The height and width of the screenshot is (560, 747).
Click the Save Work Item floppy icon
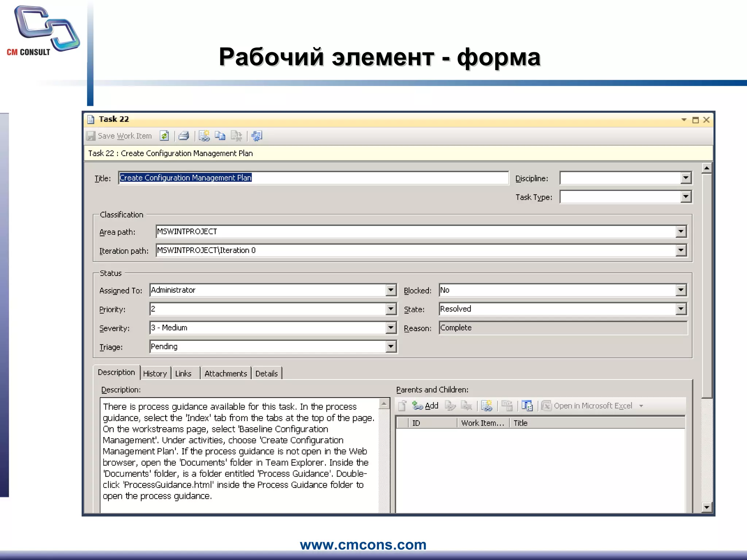pyautogui.click(x=91, y=136)
